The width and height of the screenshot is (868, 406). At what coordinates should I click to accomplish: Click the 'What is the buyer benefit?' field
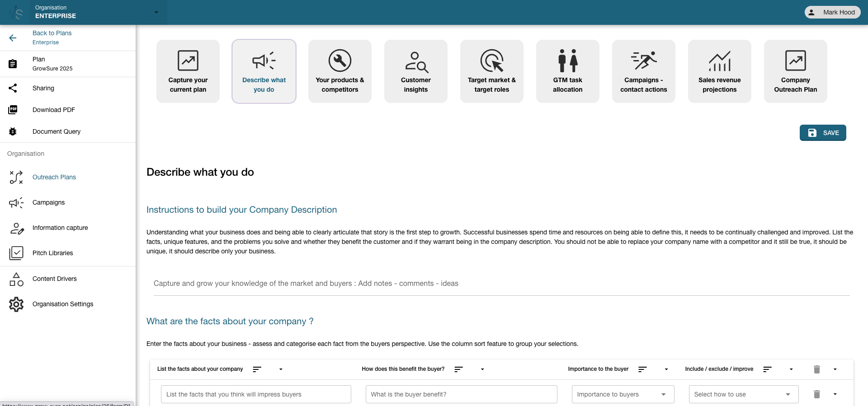point(461,394)
